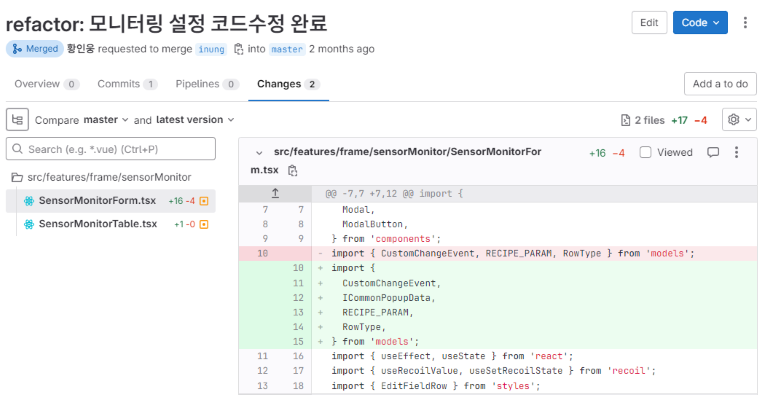760x395 pixels.
Task: Focus the file search input field
Action: tap(111, 149)
